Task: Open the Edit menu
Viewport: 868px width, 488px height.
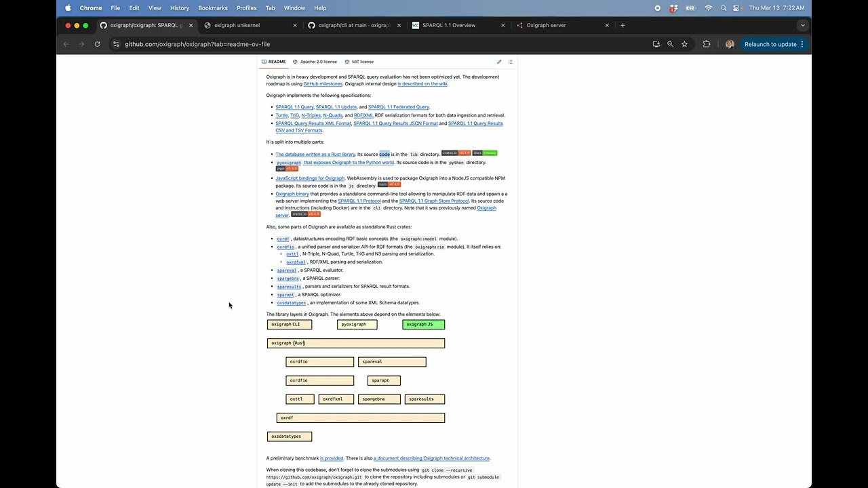Action: pyautogui.click(x=134, y=8)
